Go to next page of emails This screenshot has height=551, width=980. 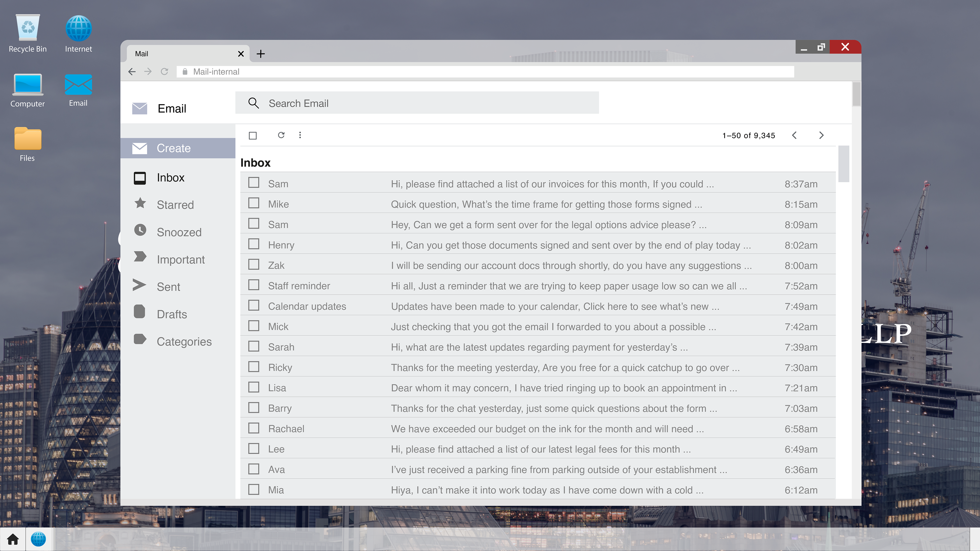point(821,135)
